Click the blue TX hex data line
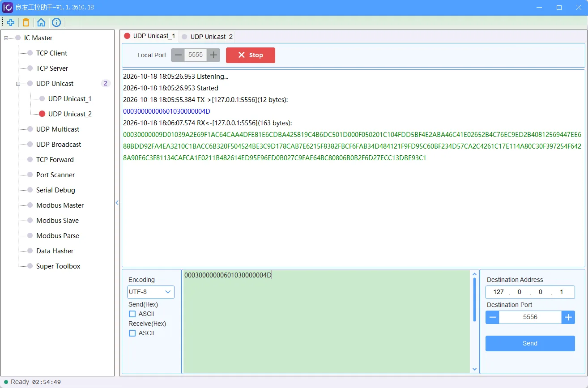Image resolution: width=588 pixels, height=388 pixels. point(166,111)
